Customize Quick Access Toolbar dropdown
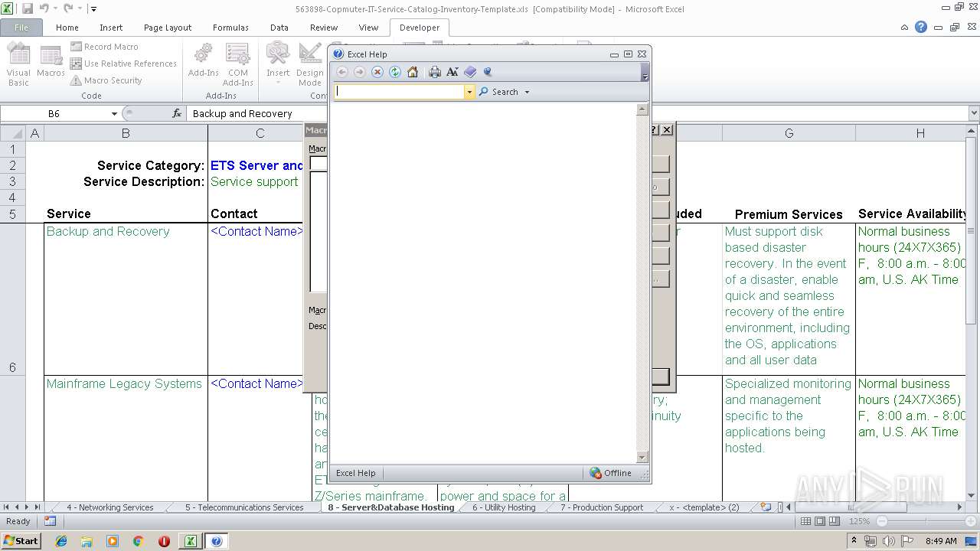The width and height of the screenshot is (980, 551). [x=93, y=9]
